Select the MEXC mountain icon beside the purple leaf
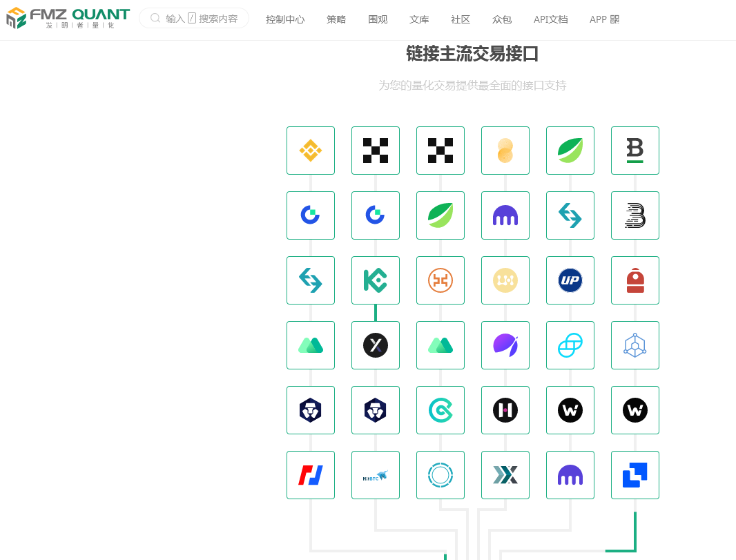 pyautogui.click(x=440, y=345)
